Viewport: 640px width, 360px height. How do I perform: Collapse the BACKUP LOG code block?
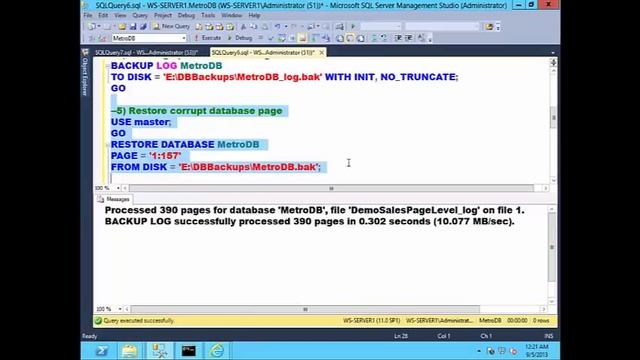[107, 66]
